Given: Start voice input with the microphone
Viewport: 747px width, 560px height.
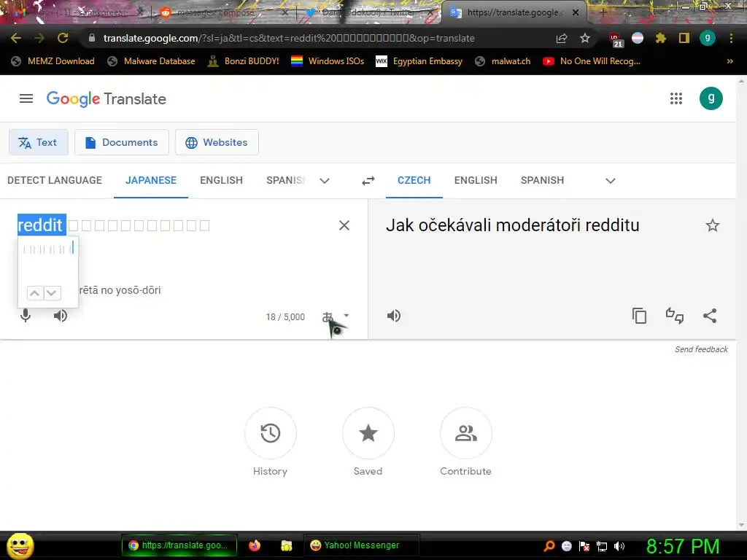Looking at the screenshot, I should click(x=26, y=316).
